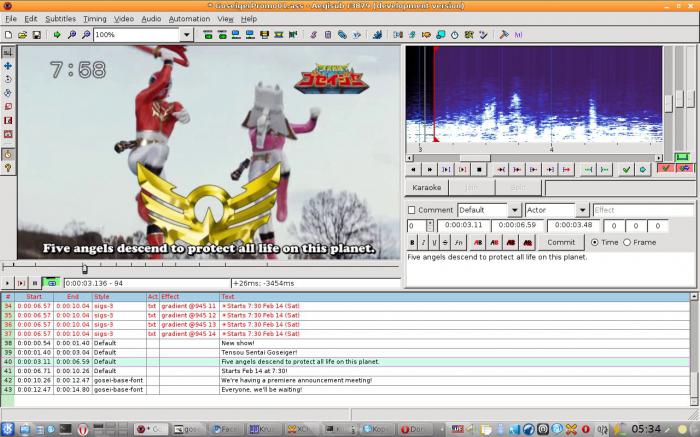The height and width of the screenshot is (437, 700).
Task: Select the rotate Z video tool
Action: click(8, 79)
